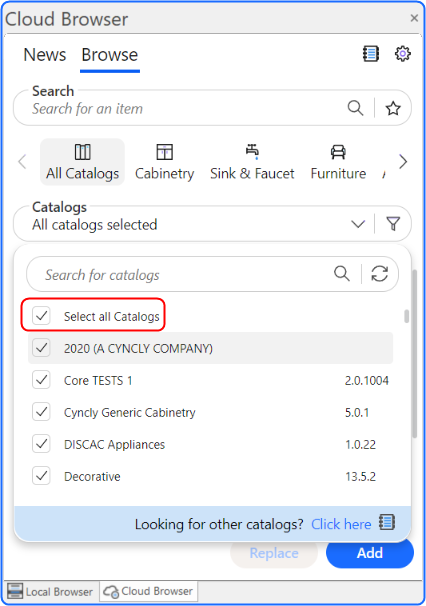Uncheck Select all Catalogs
The height and width of the screenshot is (606, 426).
click(41, 316)
